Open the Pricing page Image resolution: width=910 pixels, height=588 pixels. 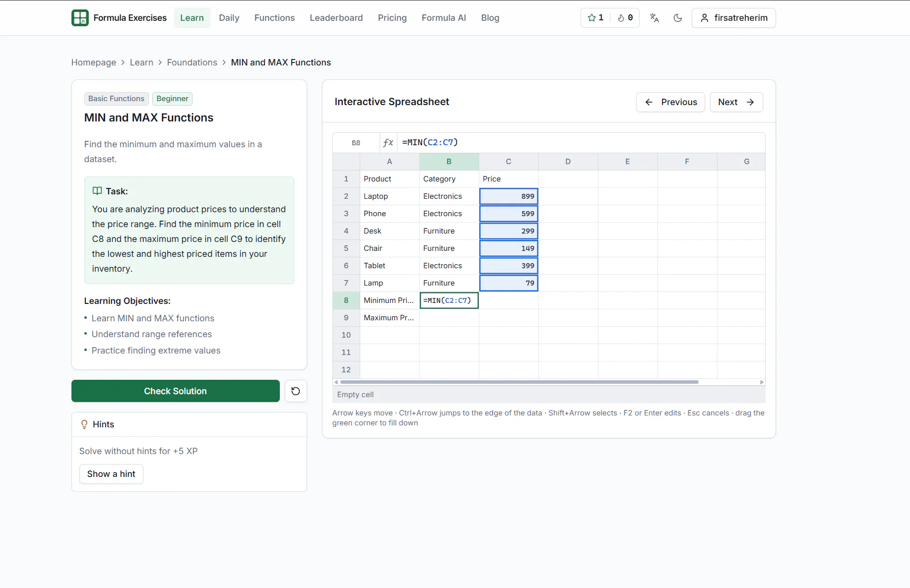[x=392, y=18]
